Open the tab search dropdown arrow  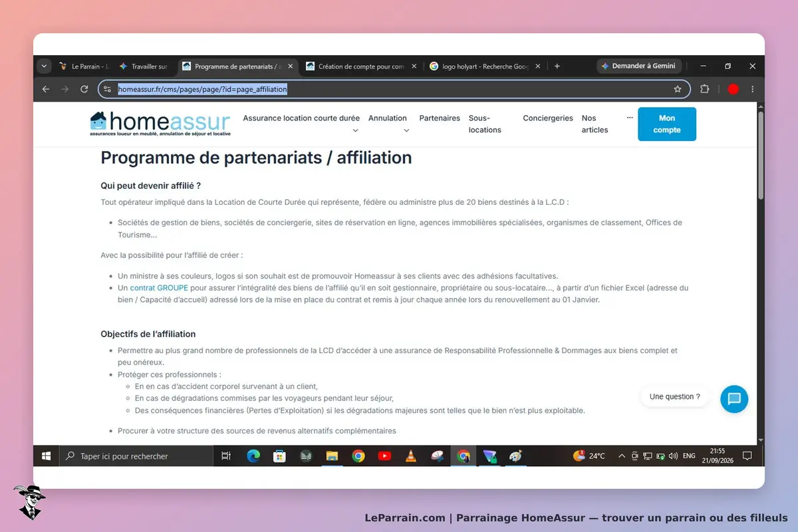(x=45, y=66)
